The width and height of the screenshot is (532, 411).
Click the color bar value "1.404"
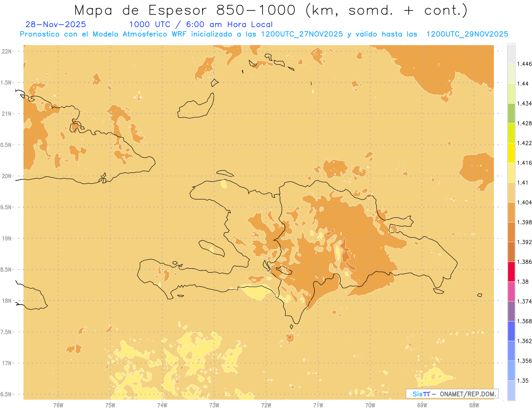point(525,202)
